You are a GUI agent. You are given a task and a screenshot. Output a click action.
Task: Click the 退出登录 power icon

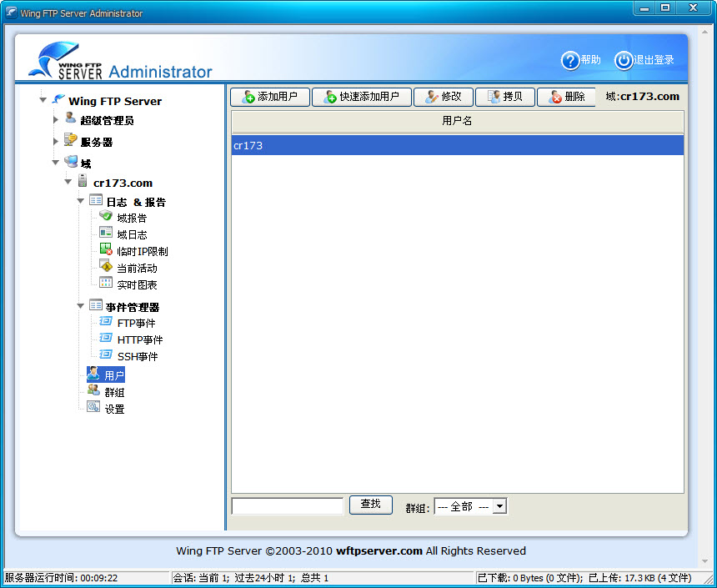[624, 60]
